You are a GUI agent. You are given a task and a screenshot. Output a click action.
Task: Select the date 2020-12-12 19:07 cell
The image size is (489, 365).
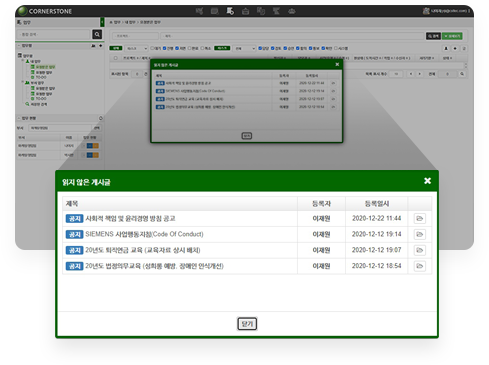click(x=377, y=250)
